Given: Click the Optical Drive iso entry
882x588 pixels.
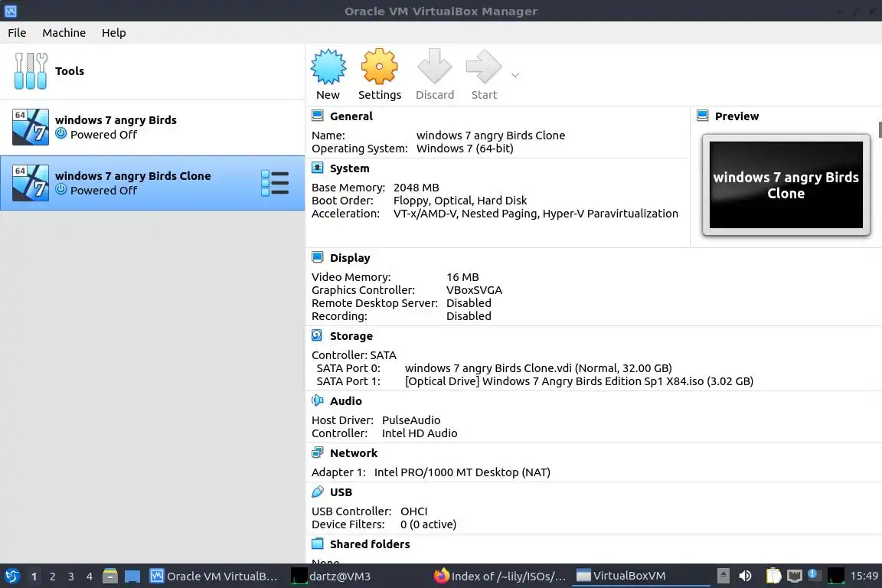Looking at the screenshot, I should (579, 381).
